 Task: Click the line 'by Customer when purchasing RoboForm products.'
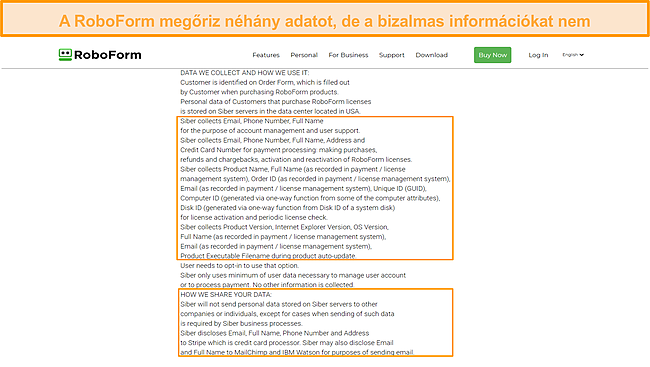point(259,92)
